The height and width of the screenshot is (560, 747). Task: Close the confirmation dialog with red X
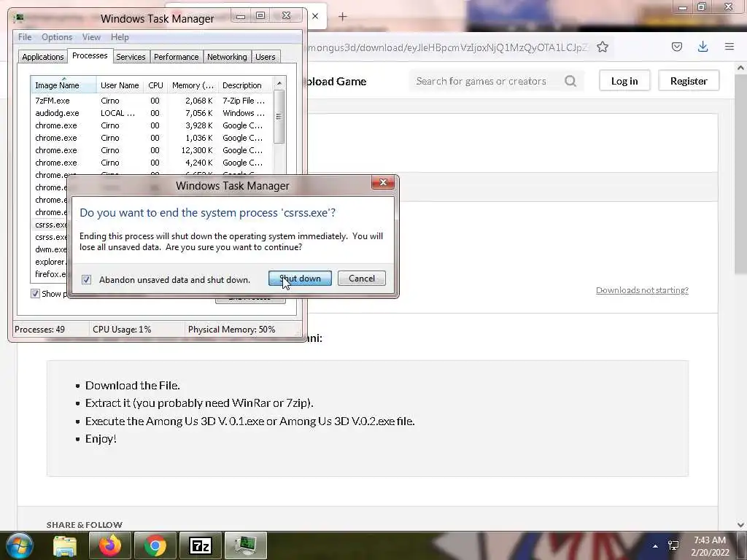point(382,182)
